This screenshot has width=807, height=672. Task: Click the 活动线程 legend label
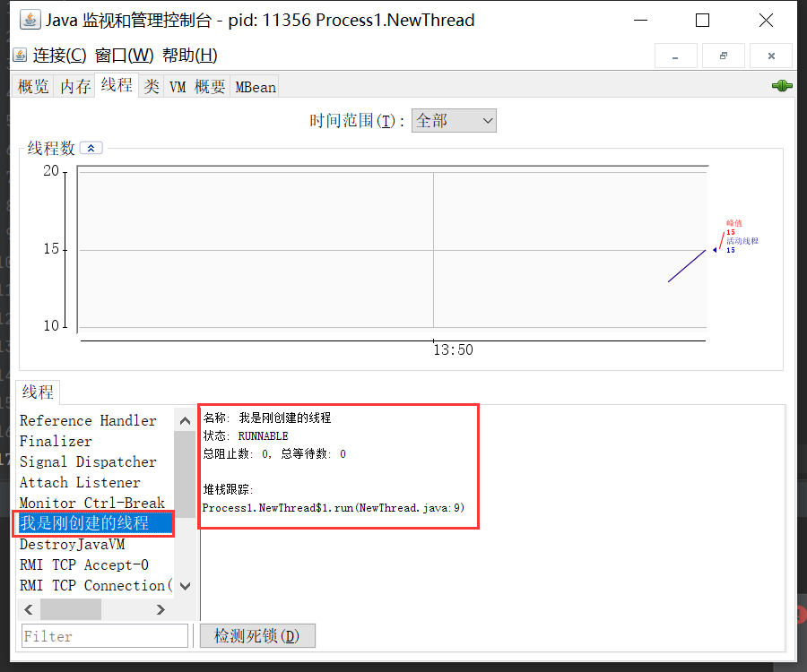click(x=742, y=241)
